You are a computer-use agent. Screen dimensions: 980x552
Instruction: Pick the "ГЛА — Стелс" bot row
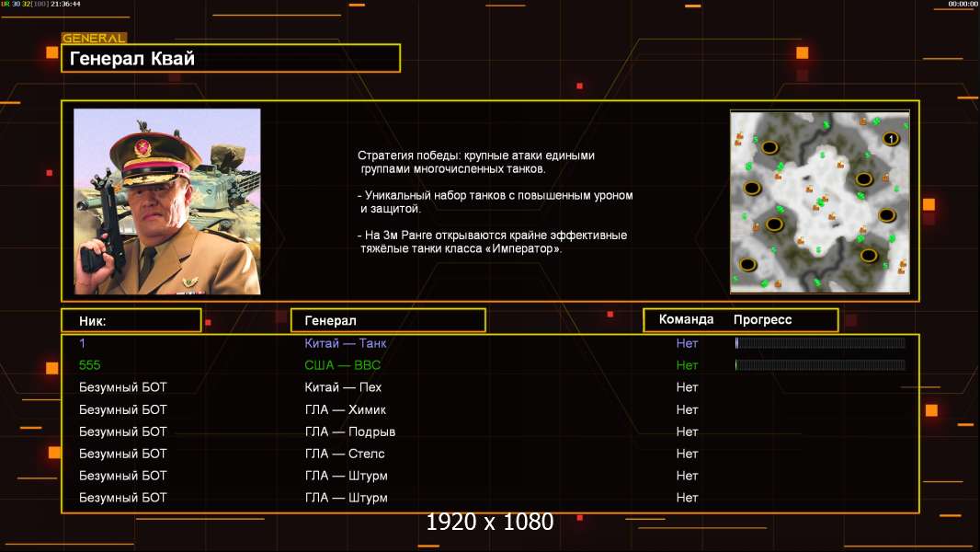point(345,454)
